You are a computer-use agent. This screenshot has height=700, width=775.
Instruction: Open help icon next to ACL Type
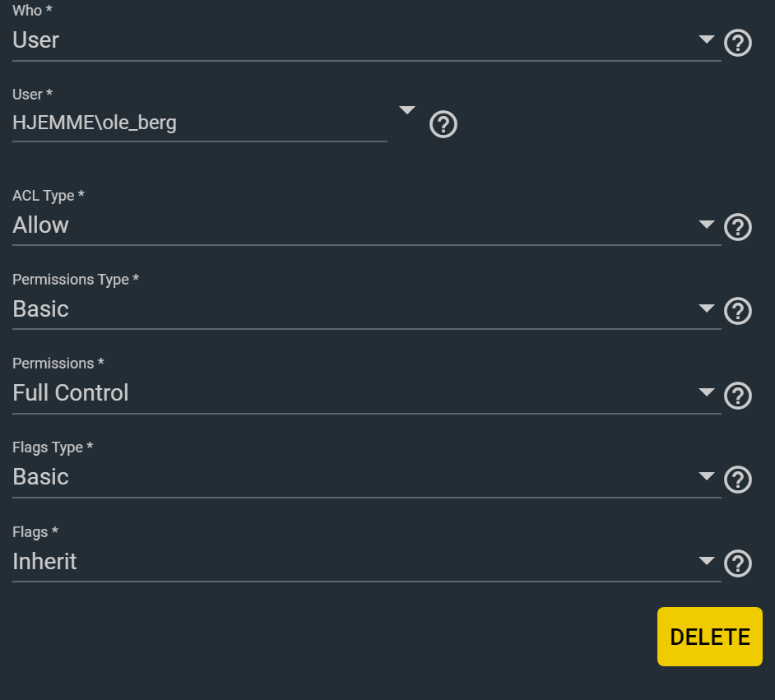click(737, 227)
